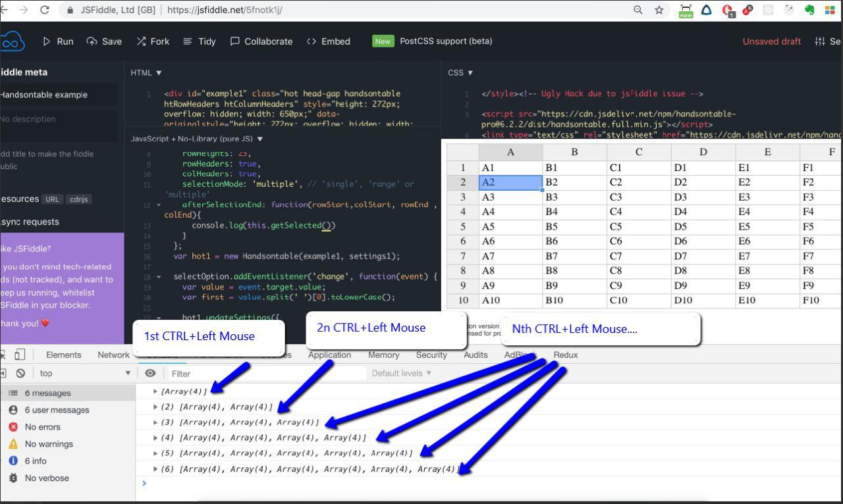Fork this fiddle
Viewport: 843px width, 504px height.
(x=153, y=41)
